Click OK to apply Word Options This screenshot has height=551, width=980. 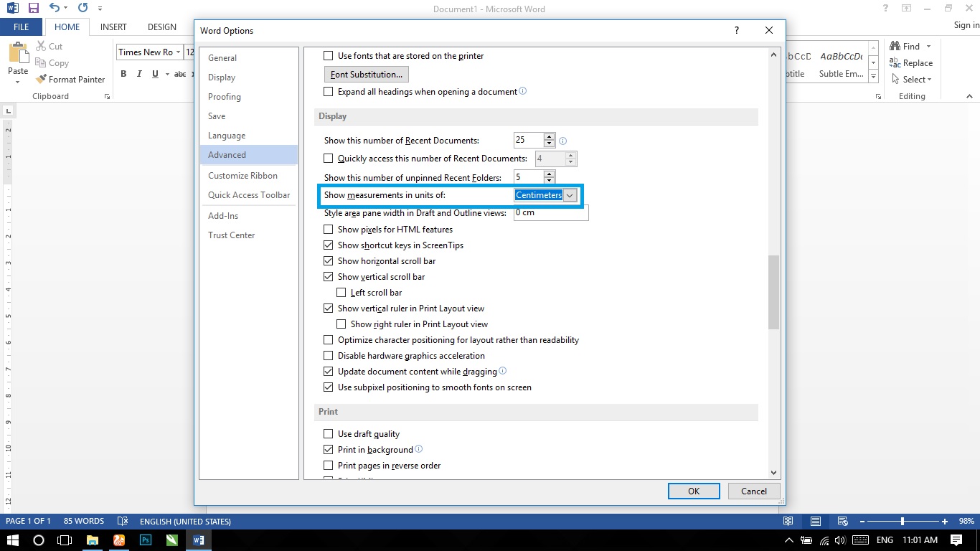click(x=694, y=491)
